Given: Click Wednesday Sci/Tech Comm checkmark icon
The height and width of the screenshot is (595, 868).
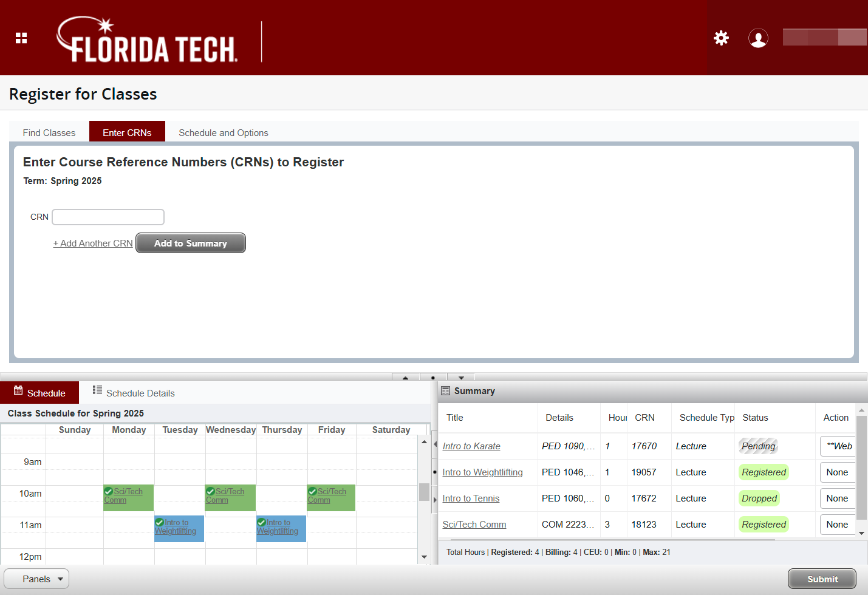Looking at the screenshot, I should (x=210, y=491).
